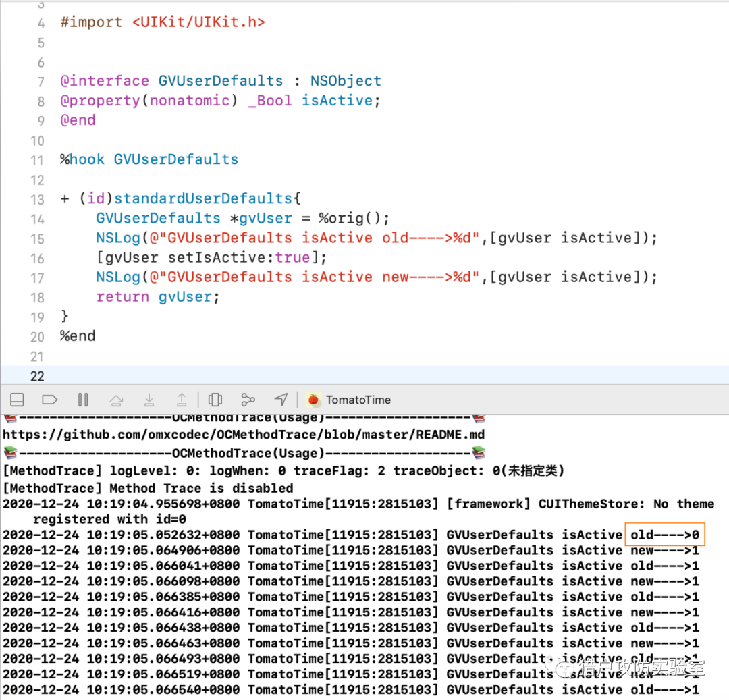Image resolution: width=729 pixels, height=700 pixels.
Task: Pause program execution
Action: tap(83, 400)
